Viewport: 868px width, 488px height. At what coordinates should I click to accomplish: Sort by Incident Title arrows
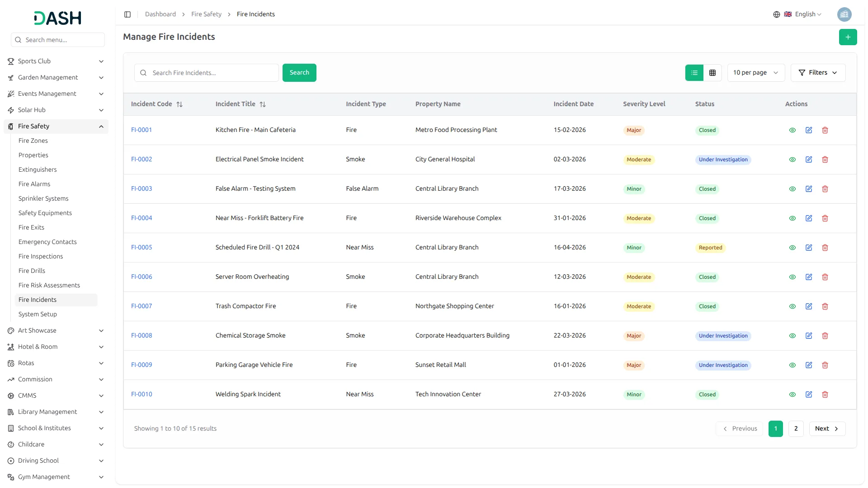(x=263, y=104)
